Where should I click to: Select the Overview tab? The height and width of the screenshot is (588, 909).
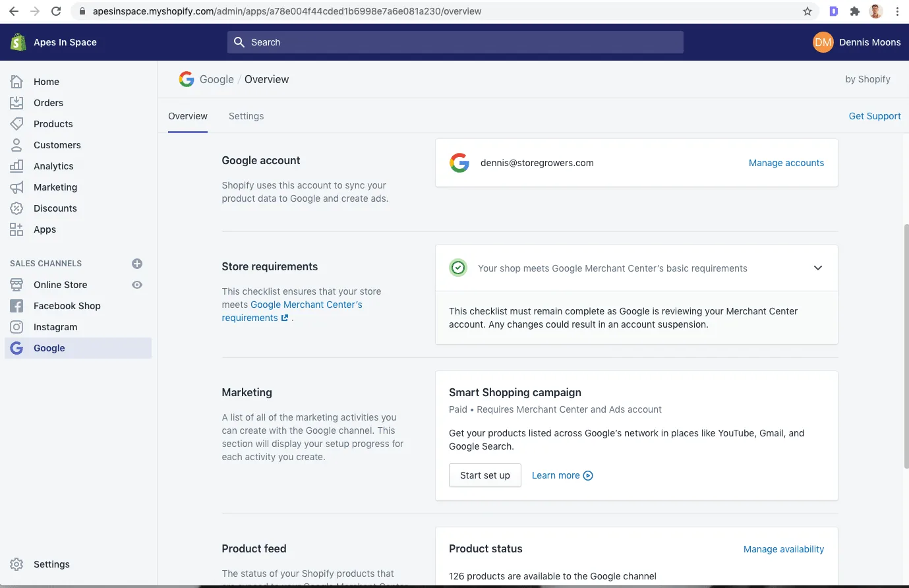(187, 115)
